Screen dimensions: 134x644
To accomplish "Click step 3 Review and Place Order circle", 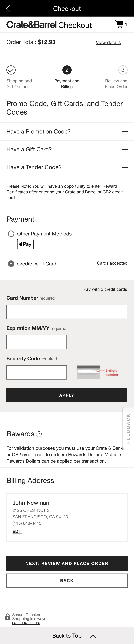I will pyautogui.click(x=123, y=70).
